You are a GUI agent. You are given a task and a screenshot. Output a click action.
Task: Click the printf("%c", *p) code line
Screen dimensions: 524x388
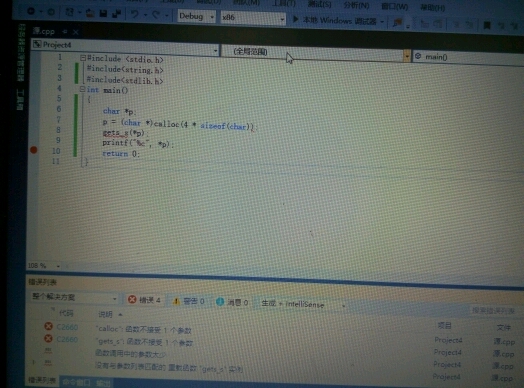coord(138,143)
